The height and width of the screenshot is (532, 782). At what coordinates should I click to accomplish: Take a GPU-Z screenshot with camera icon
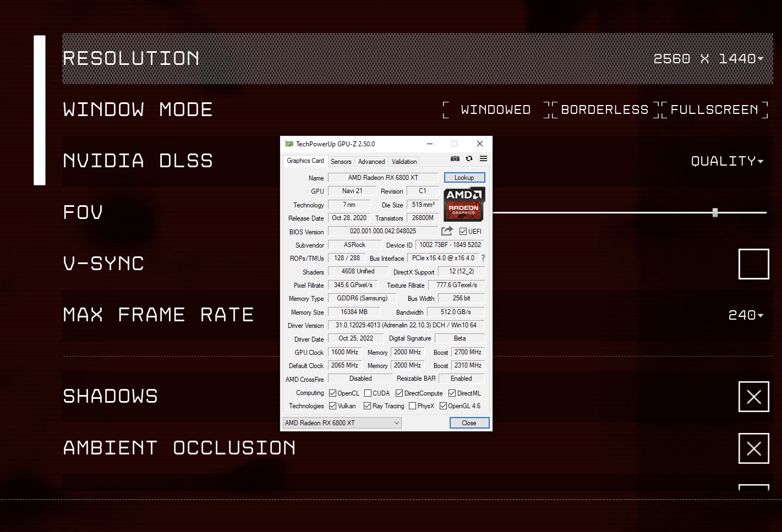[455, 158]
